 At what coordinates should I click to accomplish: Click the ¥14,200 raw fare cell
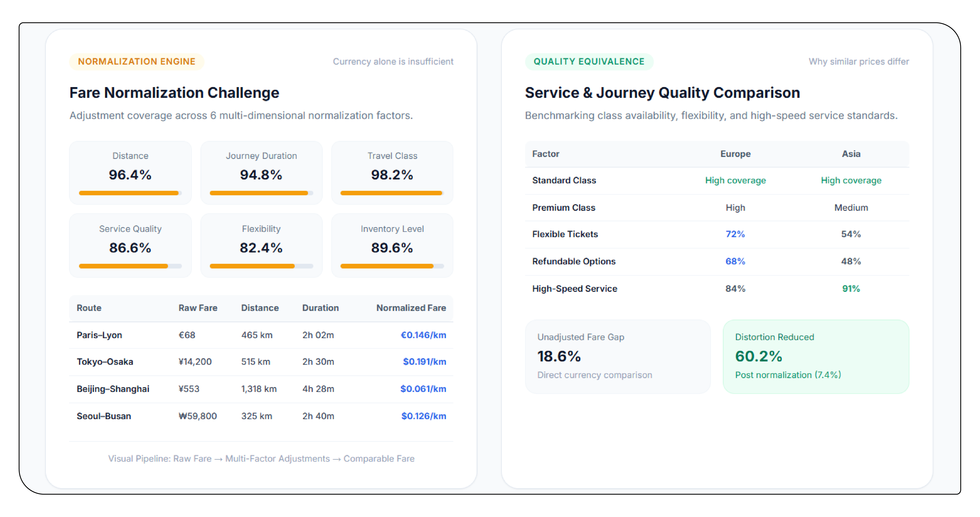[x=195, y=362]
